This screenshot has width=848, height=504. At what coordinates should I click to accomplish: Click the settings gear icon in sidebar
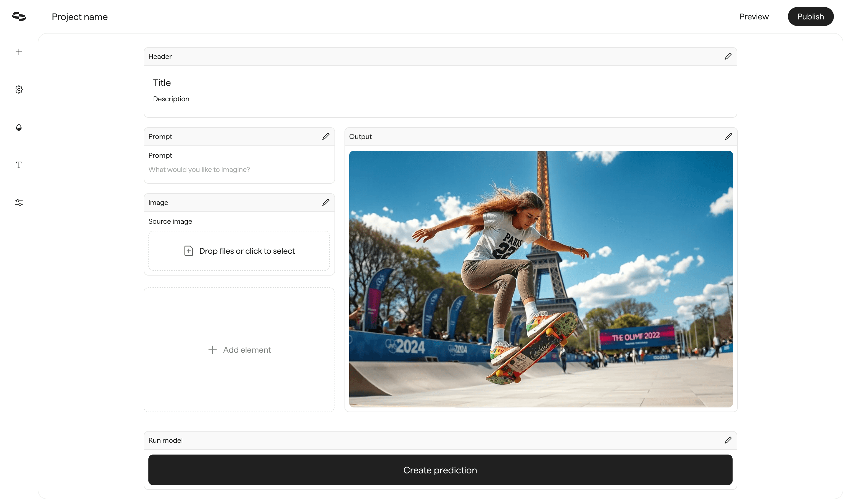[19, 89]
